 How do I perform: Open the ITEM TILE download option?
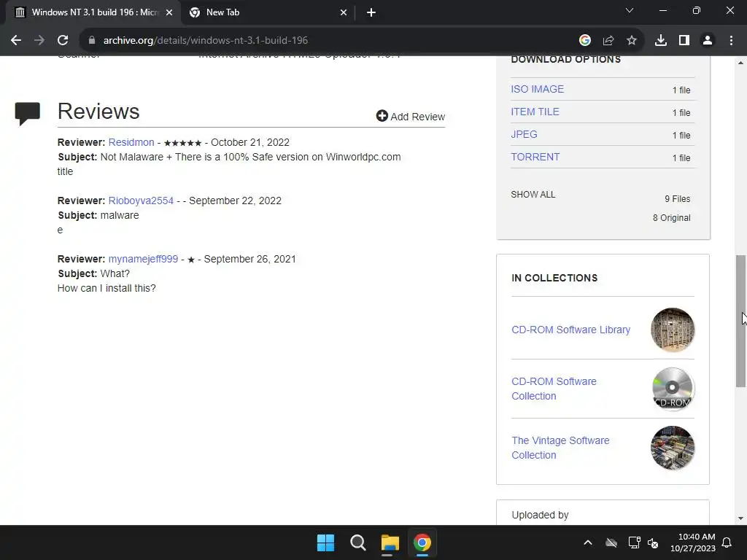(x=535, y=112)
